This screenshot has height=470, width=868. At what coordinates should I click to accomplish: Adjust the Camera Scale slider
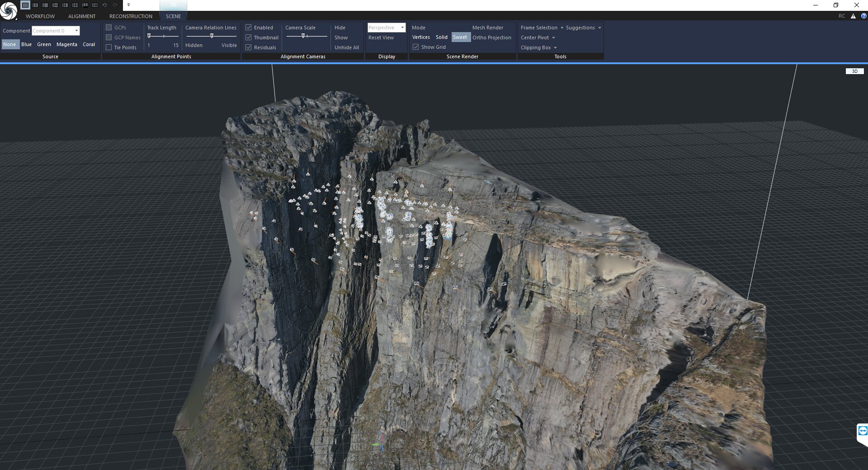[x=303, y=36]
